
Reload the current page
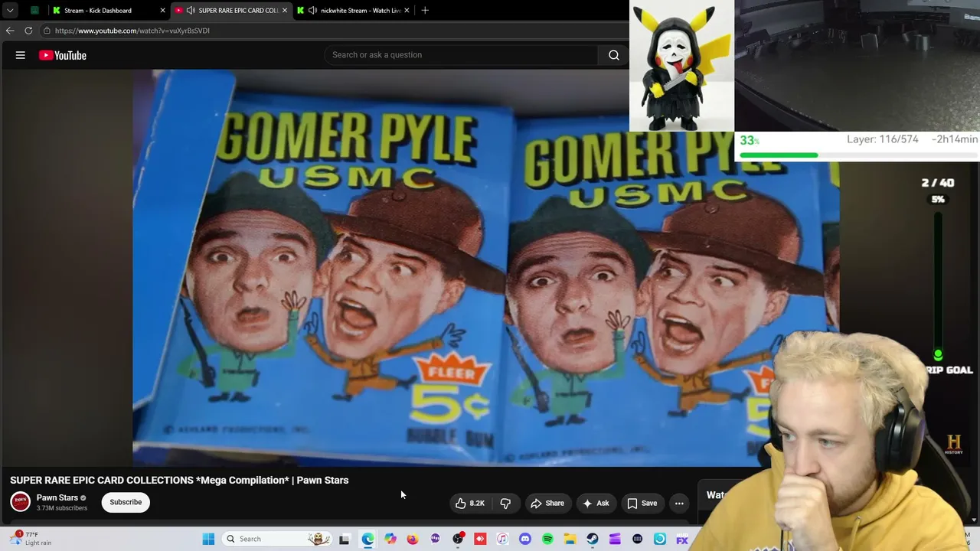click(x=28, y=31)
